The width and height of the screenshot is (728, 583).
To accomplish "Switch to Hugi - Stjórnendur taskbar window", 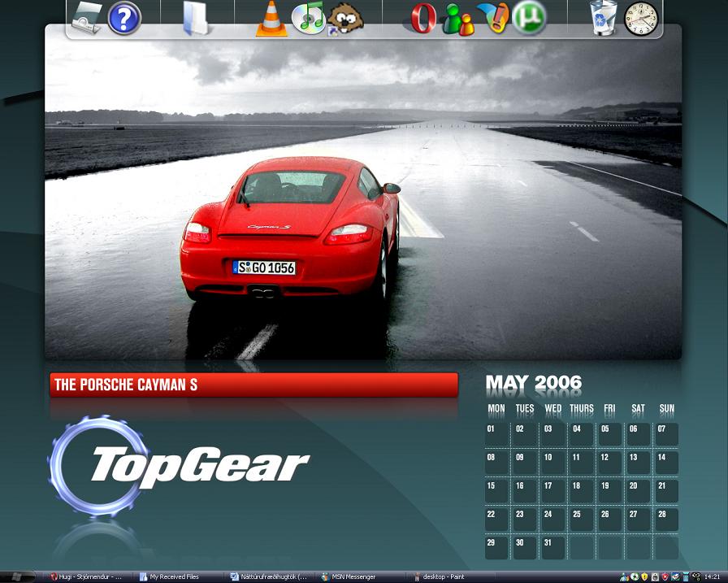I will coord(87,576).
